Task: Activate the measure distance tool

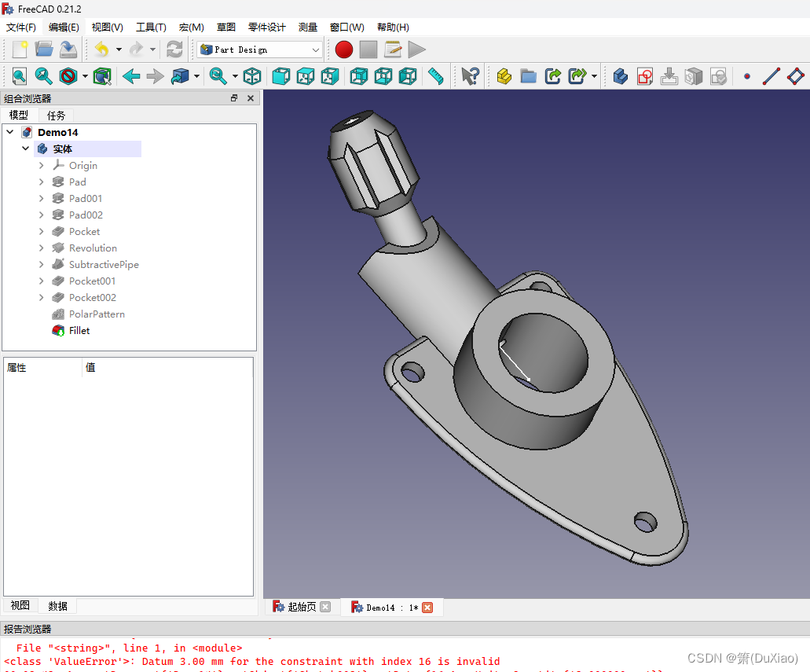Action: [436, 76]
